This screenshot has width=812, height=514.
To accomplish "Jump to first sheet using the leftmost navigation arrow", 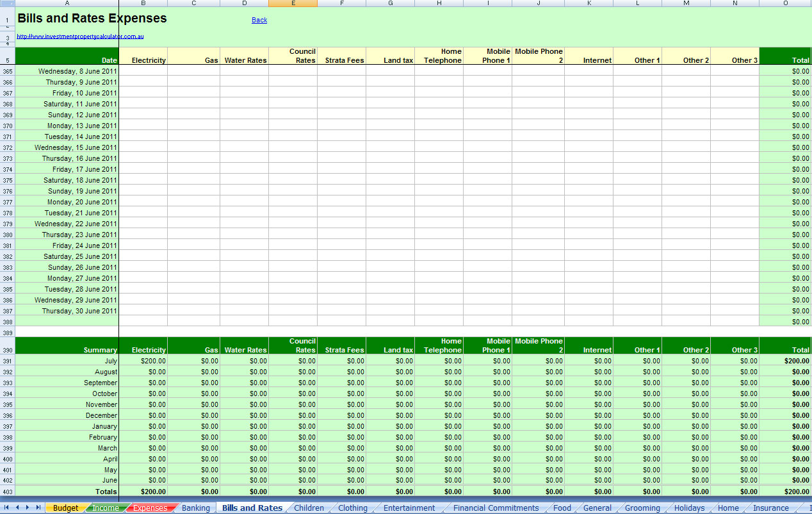I will tap(6, 507).
